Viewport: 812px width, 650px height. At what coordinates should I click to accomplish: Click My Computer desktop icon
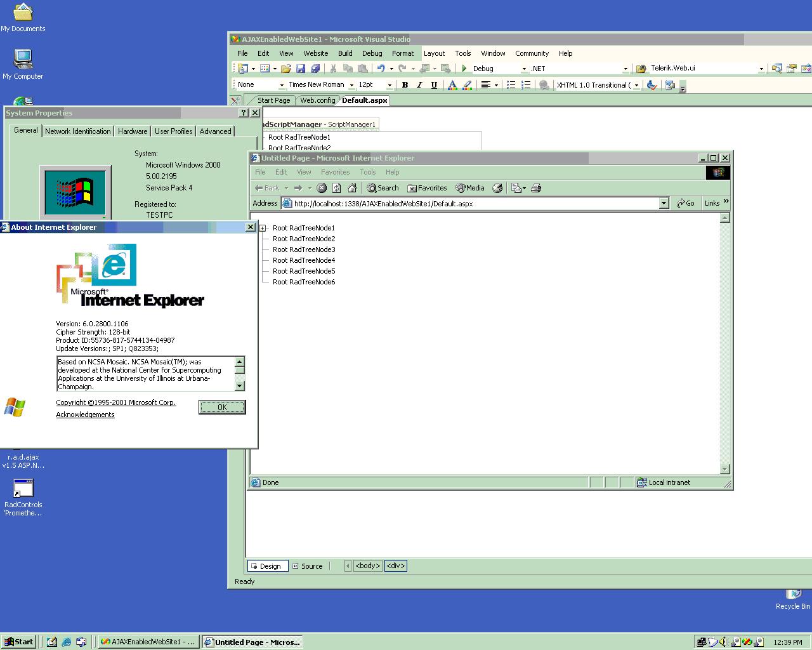pos(23,64)
